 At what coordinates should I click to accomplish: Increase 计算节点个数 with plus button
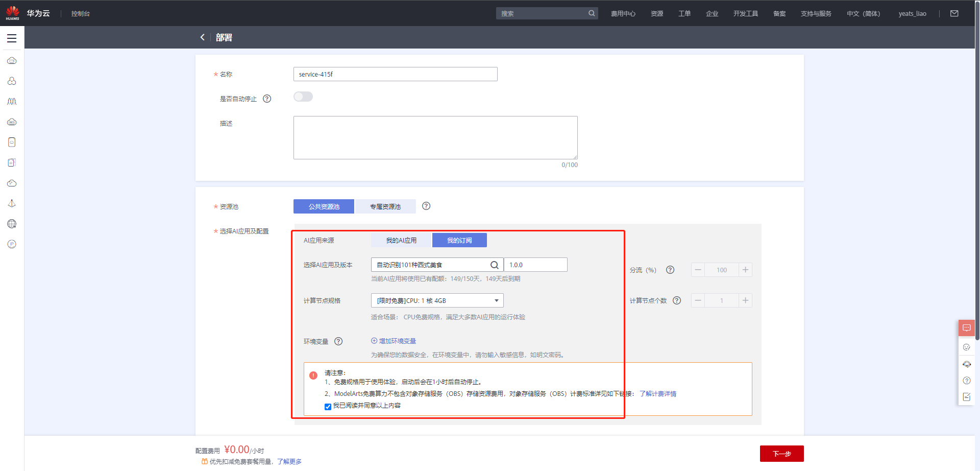745,300
